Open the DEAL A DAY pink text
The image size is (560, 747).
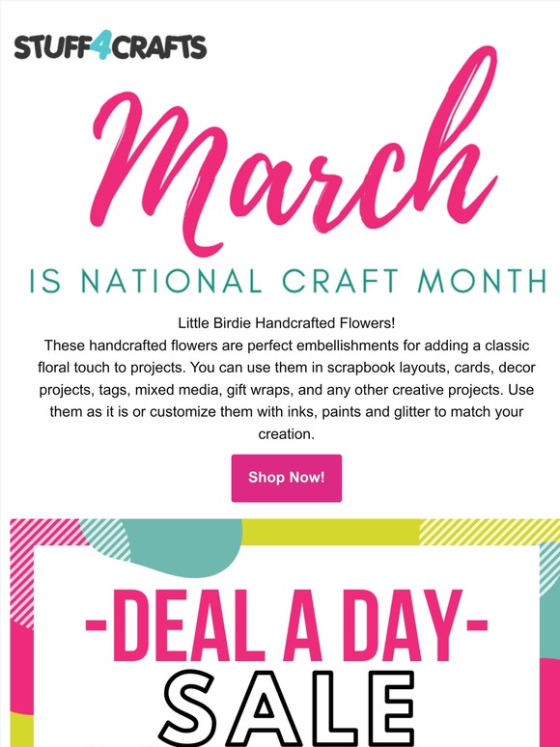[287, 625]
